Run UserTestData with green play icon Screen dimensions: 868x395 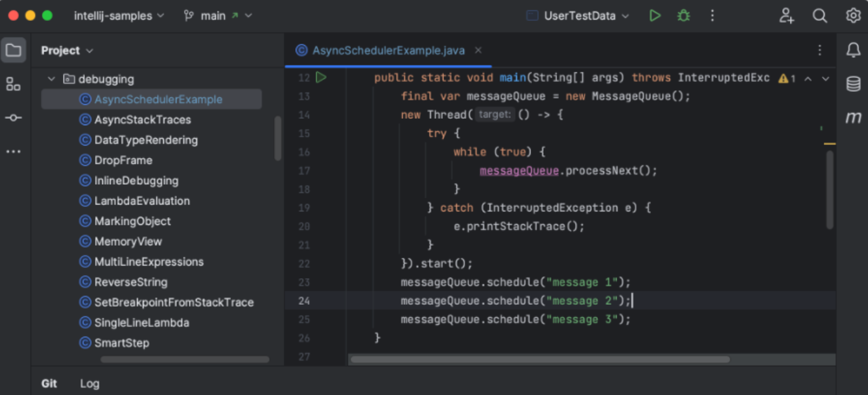coord(655,16)
